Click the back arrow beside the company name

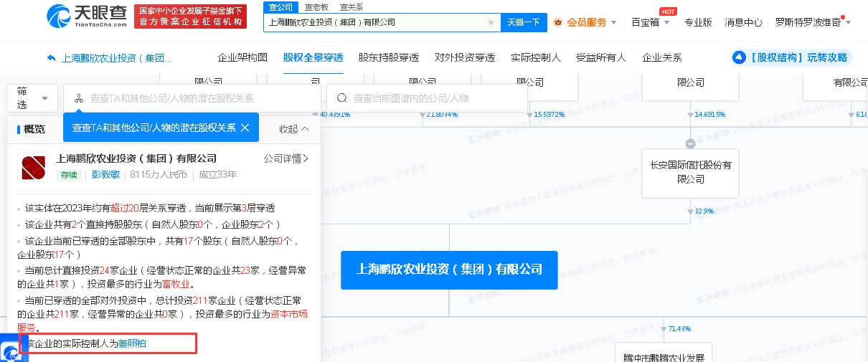tap(51, 58)
